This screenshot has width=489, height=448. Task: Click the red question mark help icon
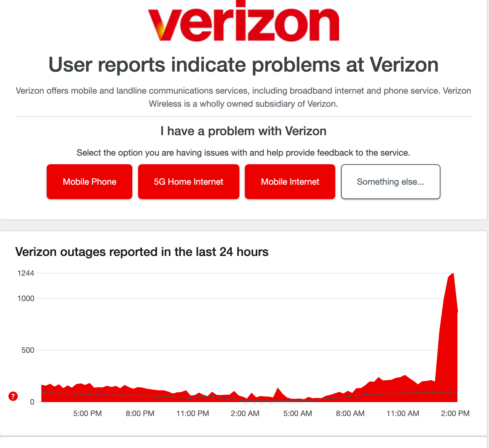[13, 396]
